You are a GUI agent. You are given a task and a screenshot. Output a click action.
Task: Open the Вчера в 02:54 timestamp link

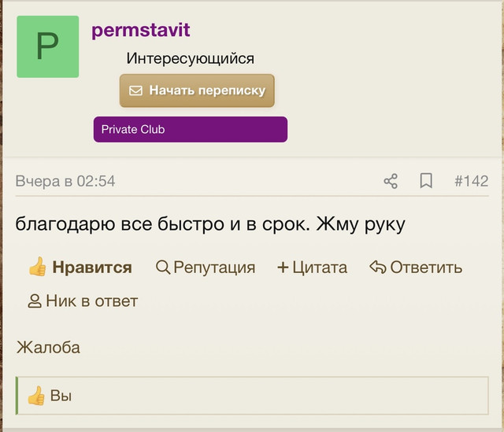(65, 181)
